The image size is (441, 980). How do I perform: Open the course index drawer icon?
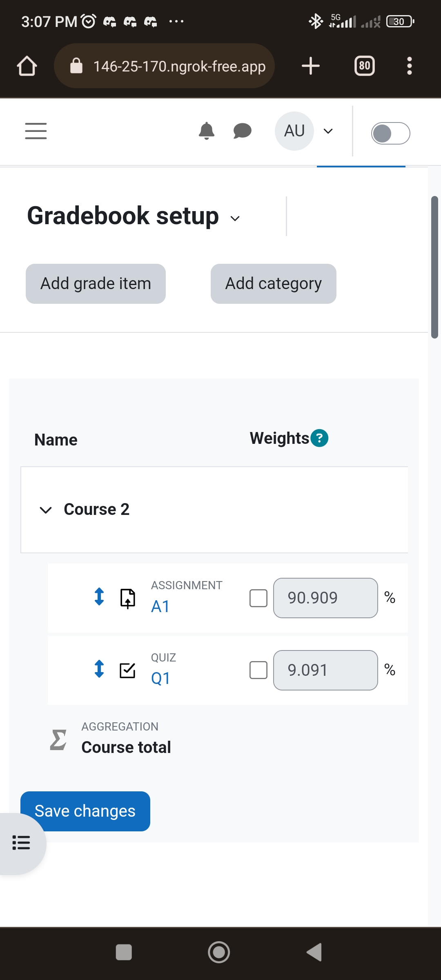(21, 842)
